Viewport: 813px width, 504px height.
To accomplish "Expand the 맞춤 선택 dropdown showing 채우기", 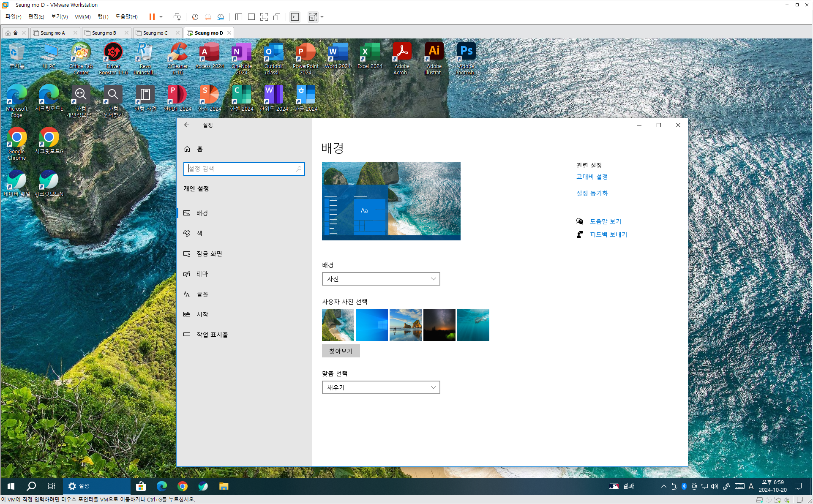I will pos(381,387).
